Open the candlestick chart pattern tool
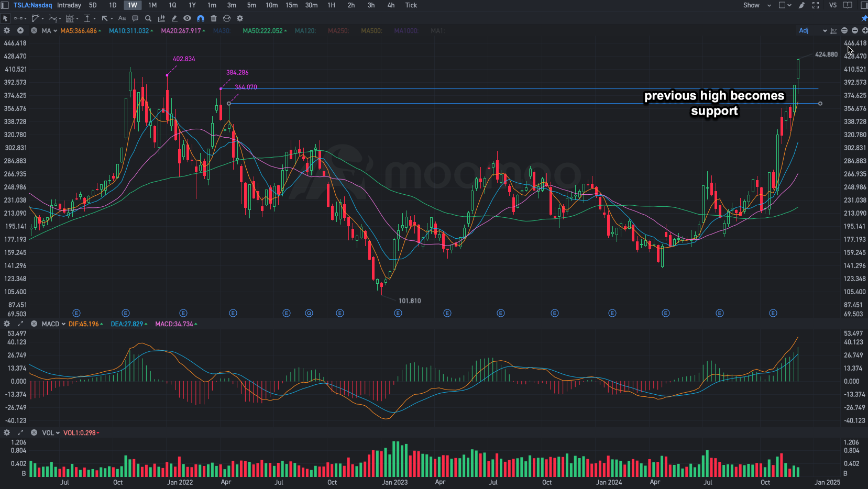Image resolution: width=868 pixels, height=489 pixels. (x=161, y=18)
